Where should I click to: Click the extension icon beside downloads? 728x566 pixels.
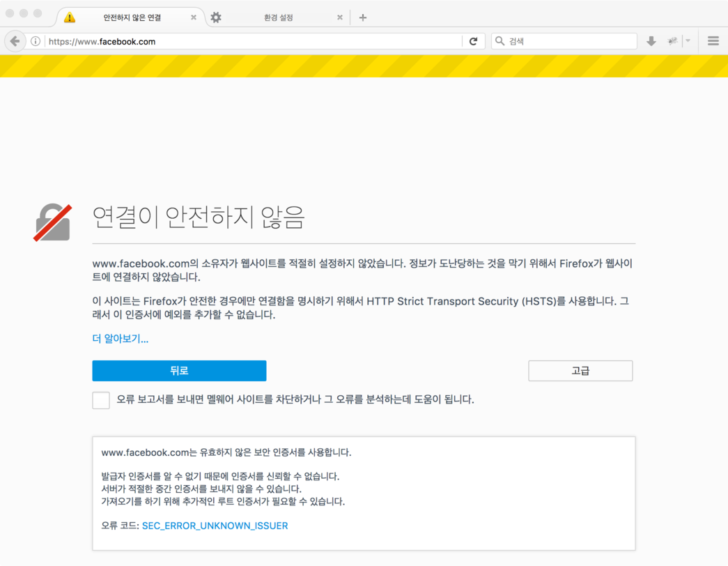click(x=672, y=41)
